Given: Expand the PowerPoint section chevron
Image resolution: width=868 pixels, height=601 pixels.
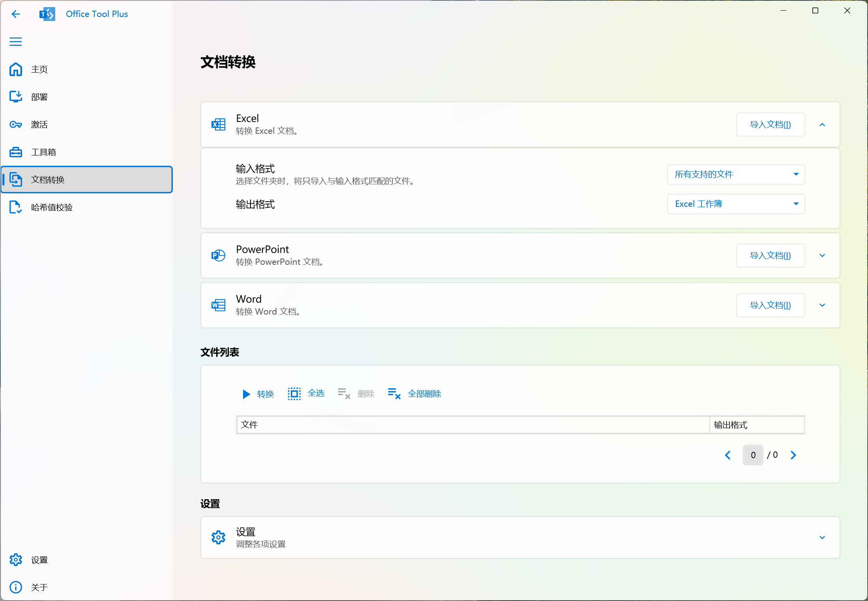Looking at the screenshot, I should tap(822, 256).
